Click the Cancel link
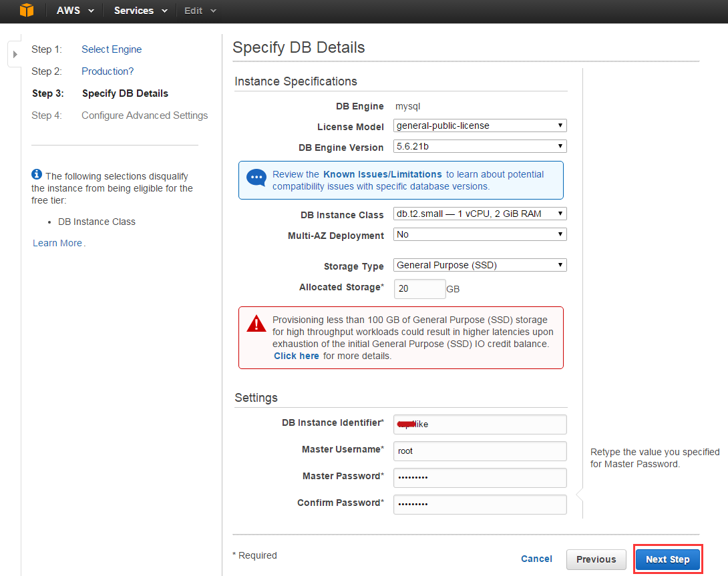 tap(536, 559)
